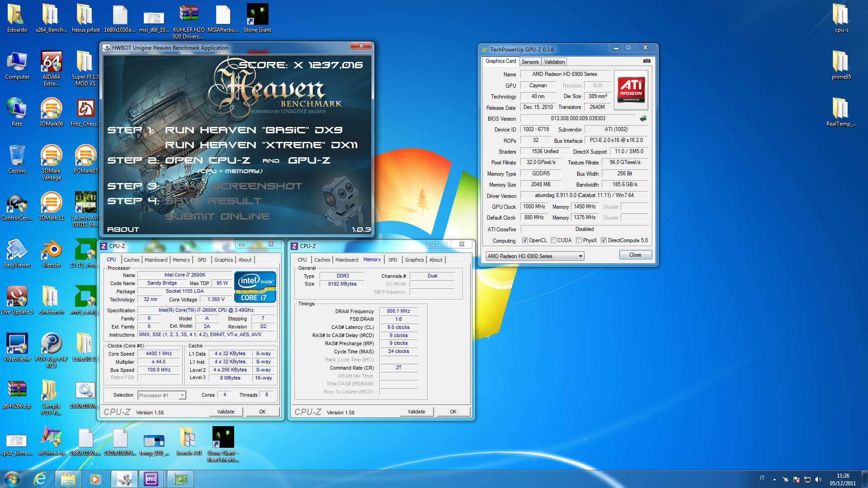Open the Blender desktop shortcut
The width and height of the screenshot is (868, 488).
coord(51,253)
